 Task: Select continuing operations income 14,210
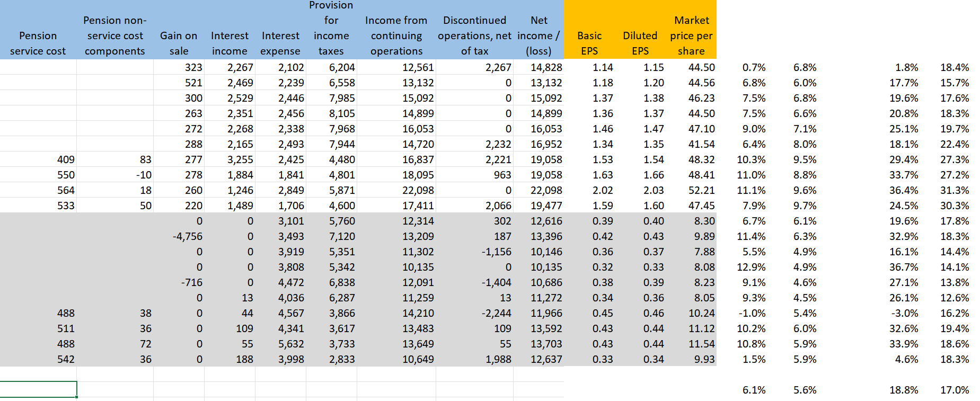tap(418, 313)
